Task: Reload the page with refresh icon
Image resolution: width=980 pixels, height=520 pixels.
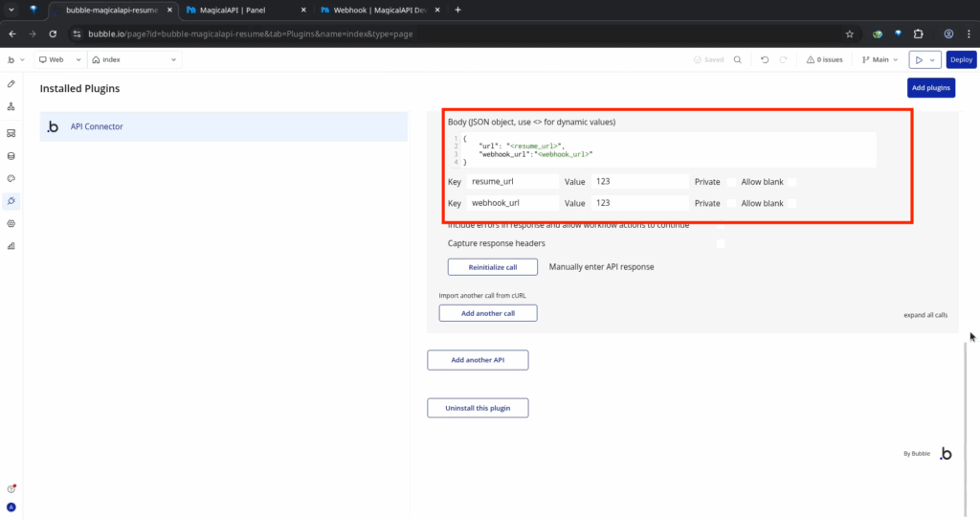Action: tap(53, 34)
